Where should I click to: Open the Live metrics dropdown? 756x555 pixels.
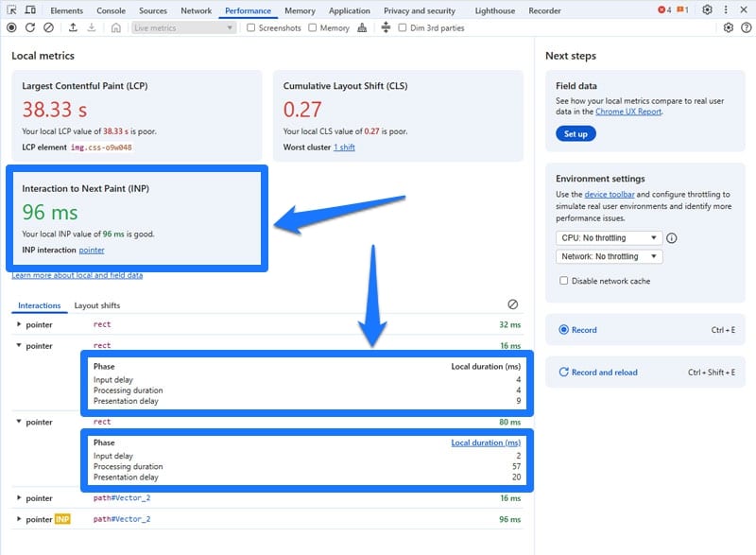point(183,28)
